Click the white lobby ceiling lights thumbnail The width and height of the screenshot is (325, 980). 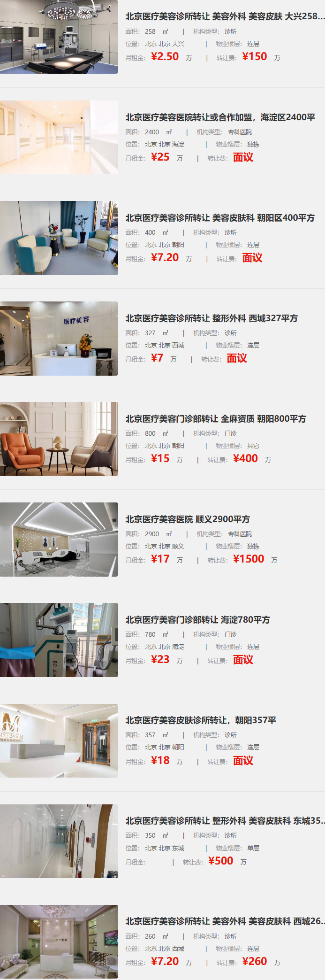[x=59, y=540]
